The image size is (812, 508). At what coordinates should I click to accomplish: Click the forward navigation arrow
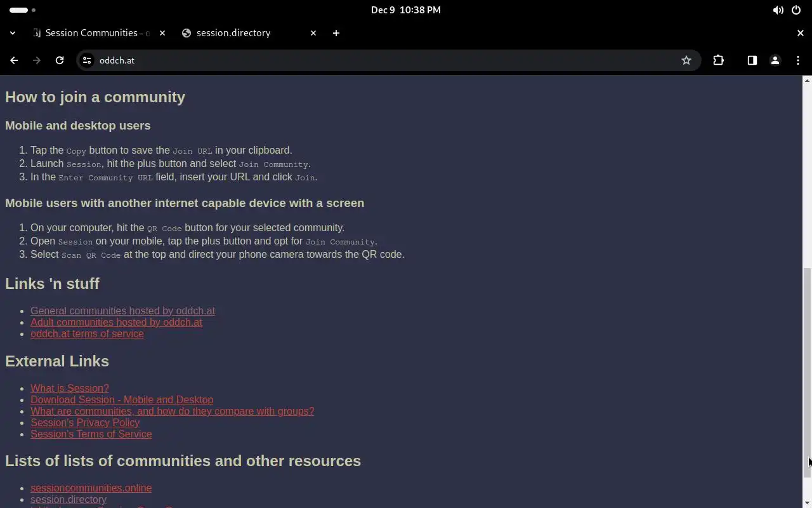coord(37,60)
